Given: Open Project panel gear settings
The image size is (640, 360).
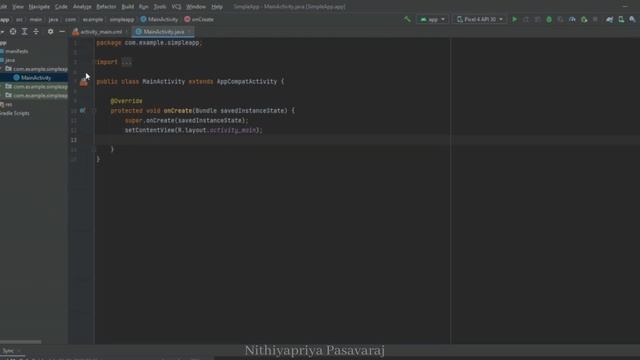Looking at the screenshot, I should coord(50,31).
